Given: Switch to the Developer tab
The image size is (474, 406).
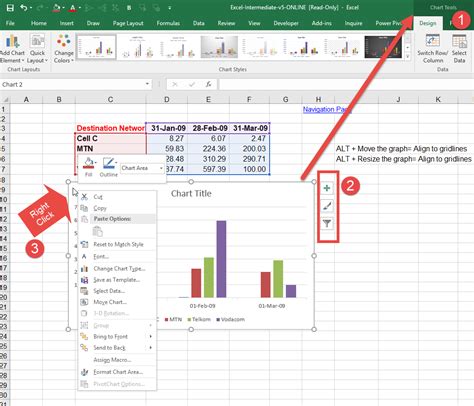Looking at the screenshot, I should pos(286,23).
